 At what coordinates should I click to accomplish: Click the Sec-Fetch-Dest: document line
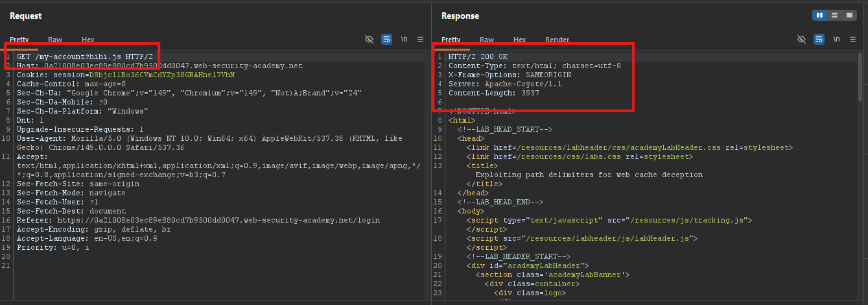click(71, 211)
